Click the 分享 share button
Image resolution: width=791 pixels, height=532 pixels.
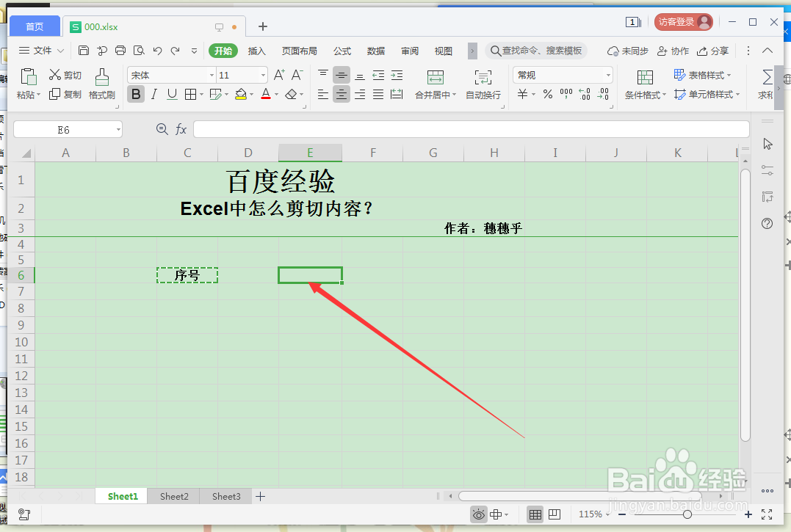pos(712,51)
